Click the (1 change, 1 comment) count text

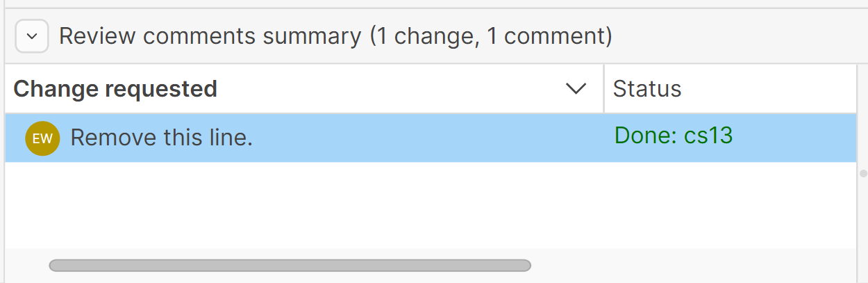491,36
